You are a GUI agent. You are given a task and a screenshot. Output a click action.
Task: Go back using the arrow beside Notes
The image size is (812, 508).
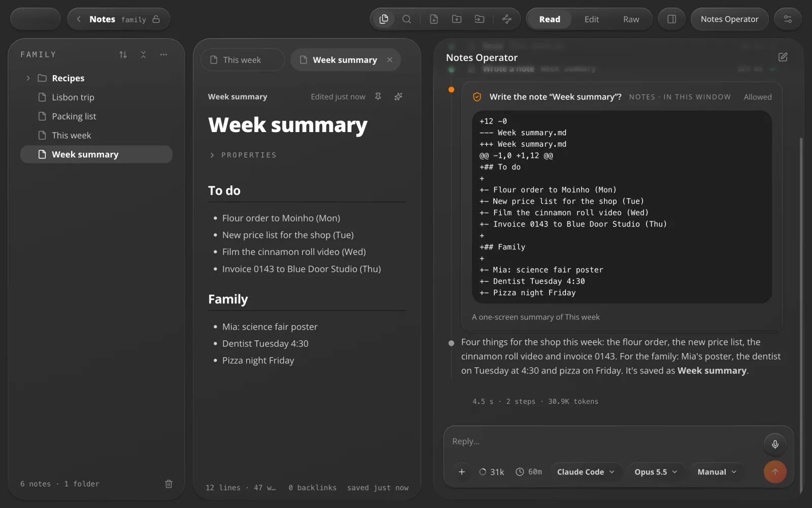pyautogui.click(x=79, y=19)
